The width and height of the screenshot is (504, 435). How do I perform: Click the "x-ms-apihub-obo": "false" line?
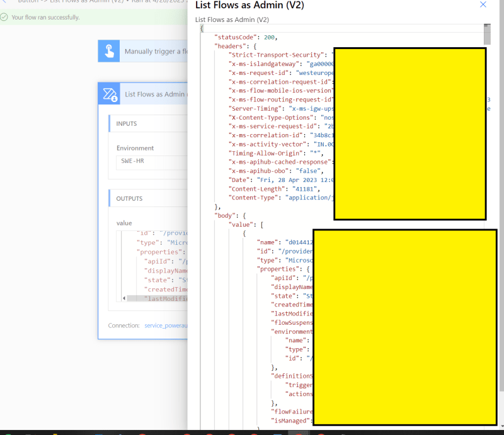coord(276,171)
